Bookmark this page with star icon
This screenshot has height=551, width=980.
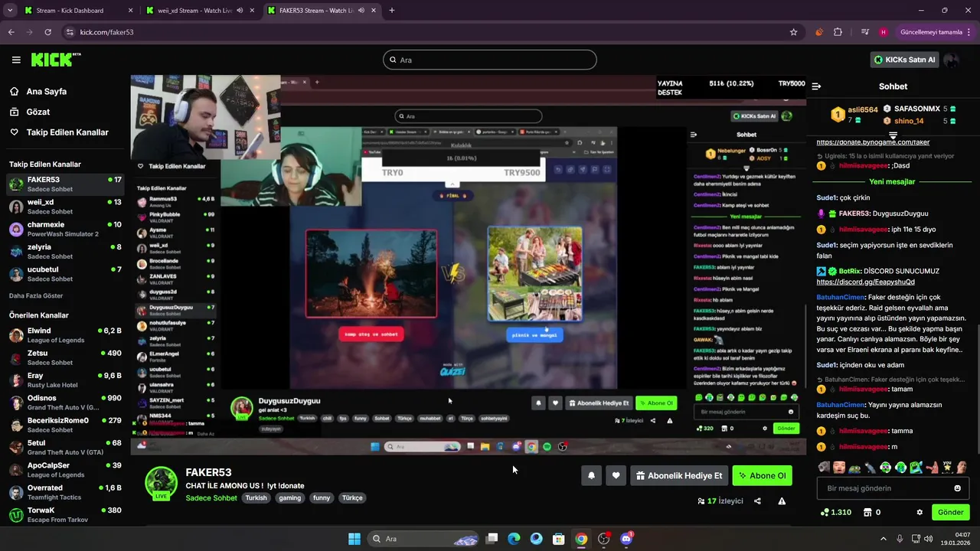[794, 32]
